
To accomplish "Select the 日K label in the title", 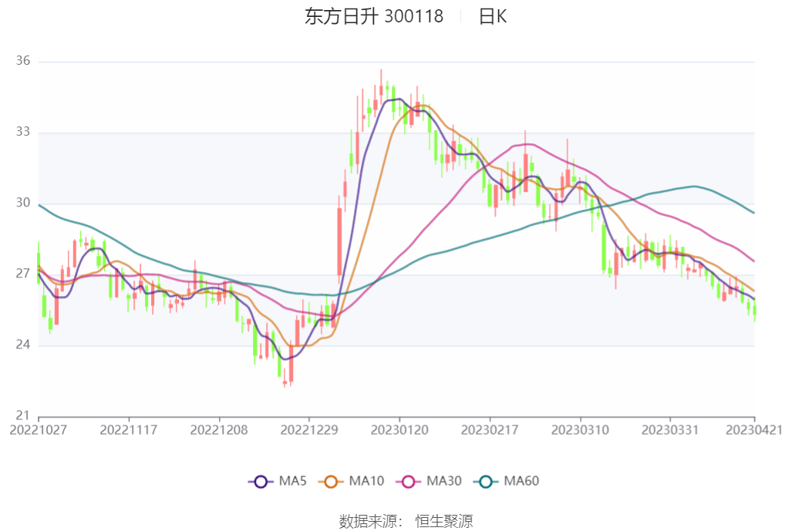I will tap(493, 16).
